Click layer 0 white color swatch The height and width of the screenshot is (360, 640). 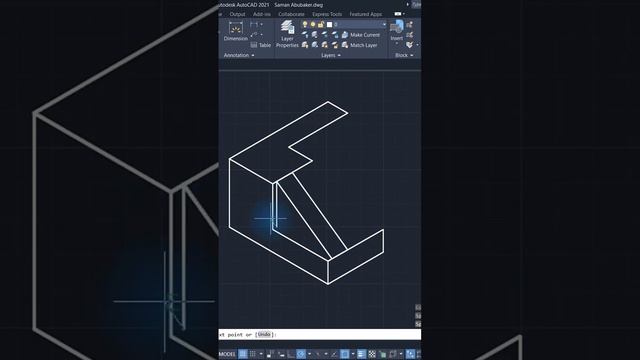329,24
